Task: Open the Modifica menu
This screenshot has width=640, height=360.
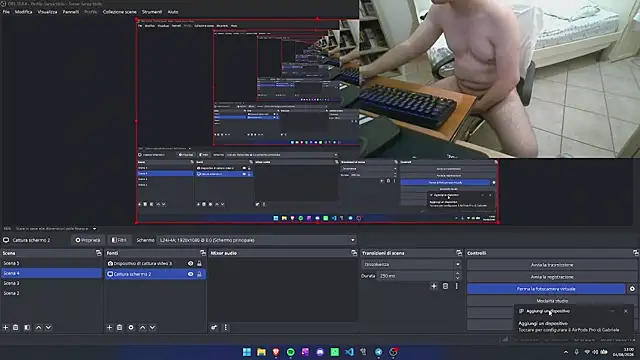Action: [x=23, y=12]
